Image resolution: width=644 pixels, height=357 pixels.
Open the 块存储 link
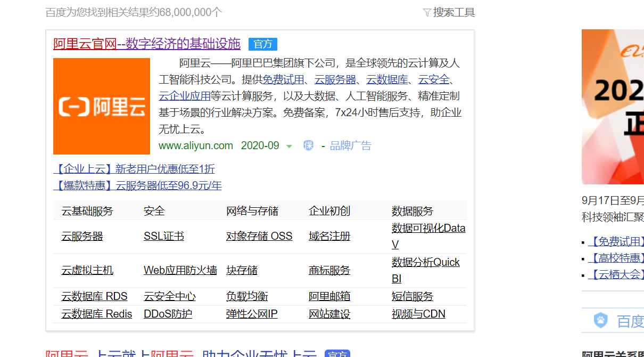(242, 270)
